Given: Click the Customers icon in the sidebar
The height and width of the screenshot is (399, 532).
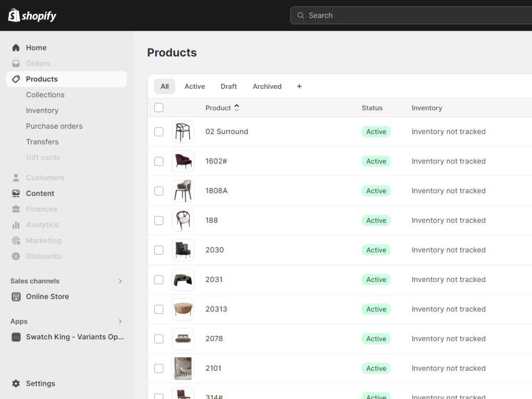Looking at the screenshot, I should [16, 177].
